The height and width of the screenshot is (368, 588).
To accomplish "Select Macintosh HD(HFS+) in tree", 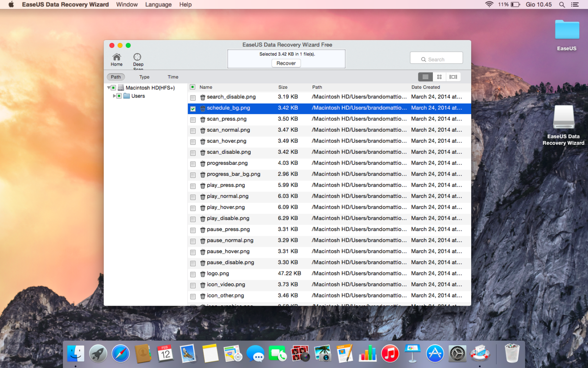I will coord(150,88).
